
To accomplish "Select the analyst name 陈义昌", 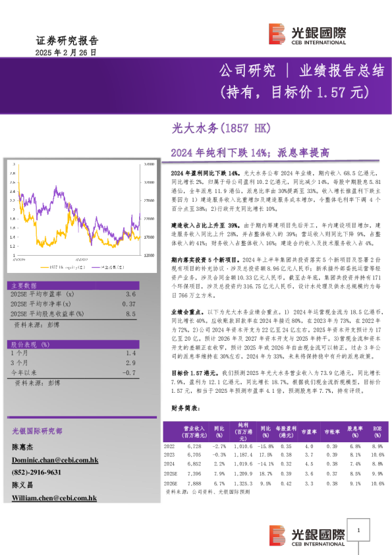I will click(x=22, y=485).
